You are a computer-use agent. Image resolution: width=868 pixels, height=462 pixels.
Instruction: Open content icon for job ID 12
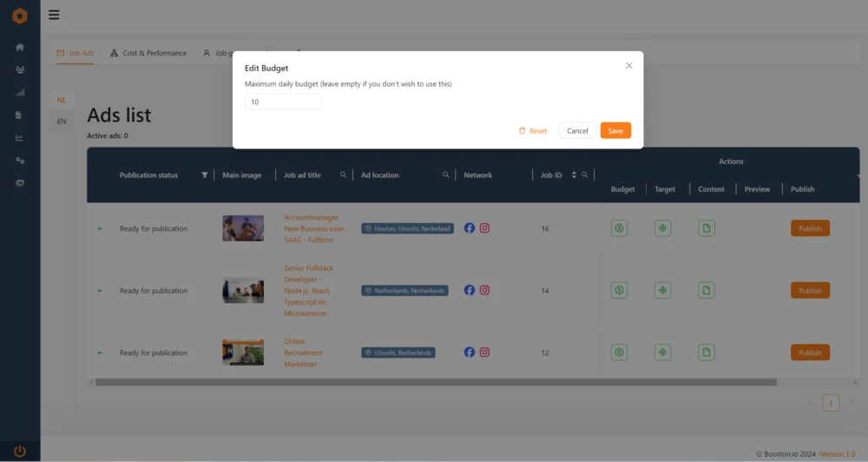707,353
